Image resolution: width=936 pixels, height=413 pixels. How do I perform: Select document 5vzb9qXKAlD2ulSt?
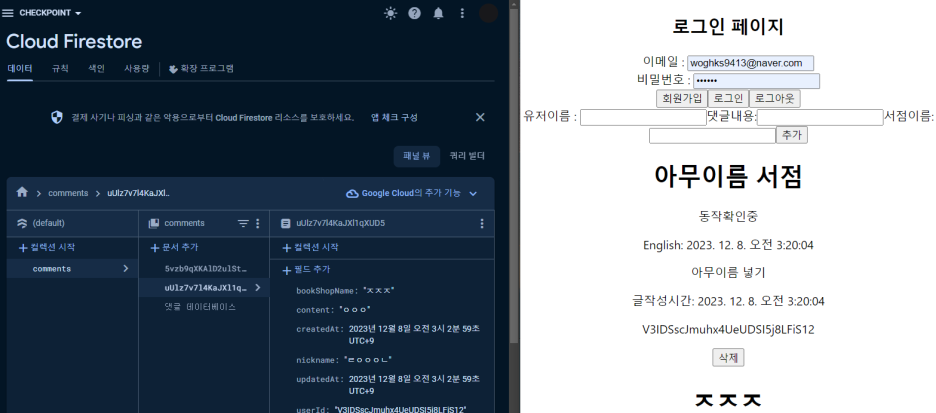[x=204, y=269]
